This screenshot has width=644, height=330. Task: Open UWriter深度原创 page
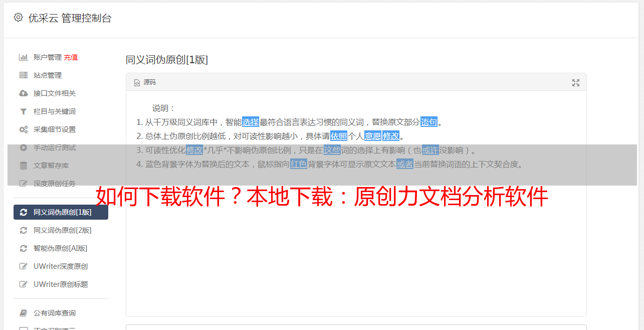click(61, 266)
